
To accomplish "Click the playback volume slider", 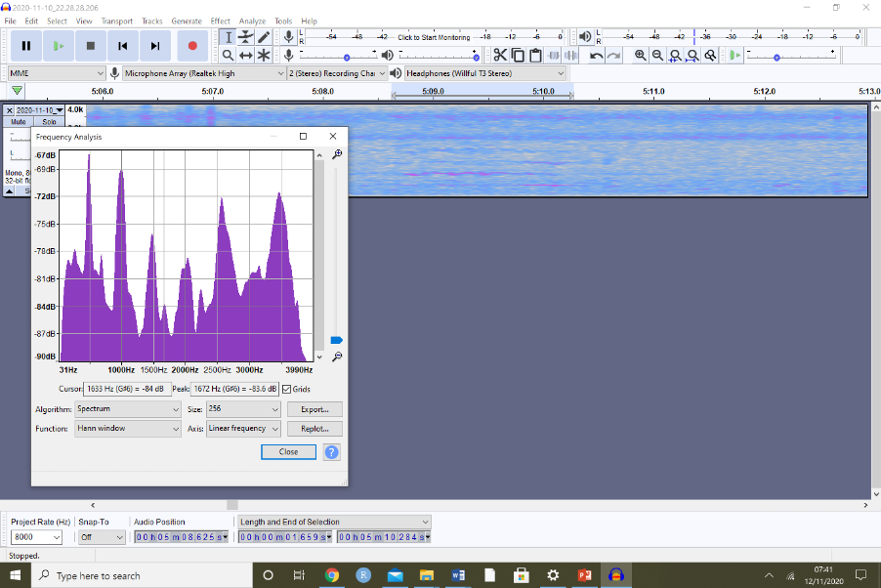I will click(x=440, y=55).
